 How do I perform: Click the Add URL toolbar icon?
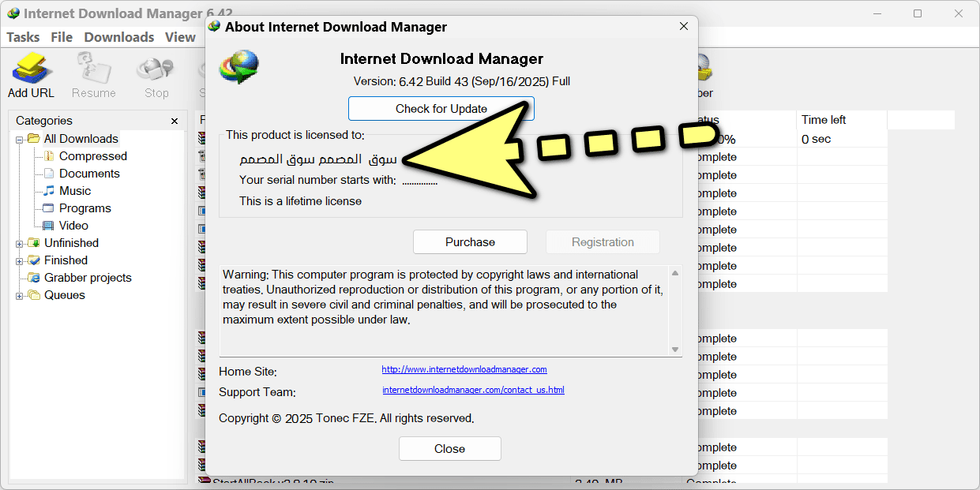[31, 71]
